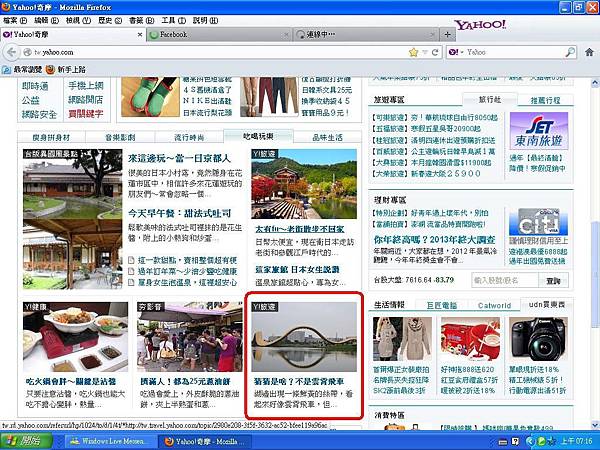600x450 pixels.
Task: Open the Canon camera product thumbnail
Action: tap(538, 339)
